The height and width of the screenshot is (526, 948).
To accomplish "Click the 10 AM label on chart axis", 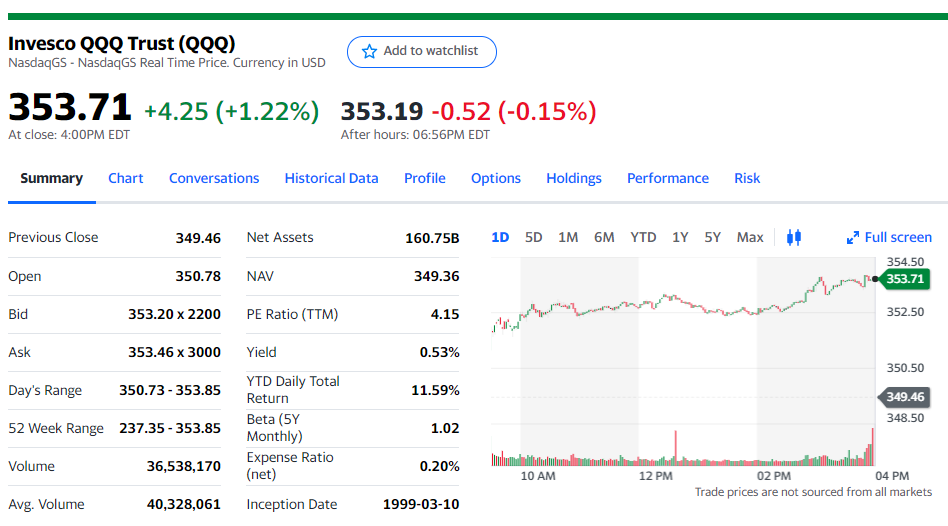I will click(x=538, y=476).
